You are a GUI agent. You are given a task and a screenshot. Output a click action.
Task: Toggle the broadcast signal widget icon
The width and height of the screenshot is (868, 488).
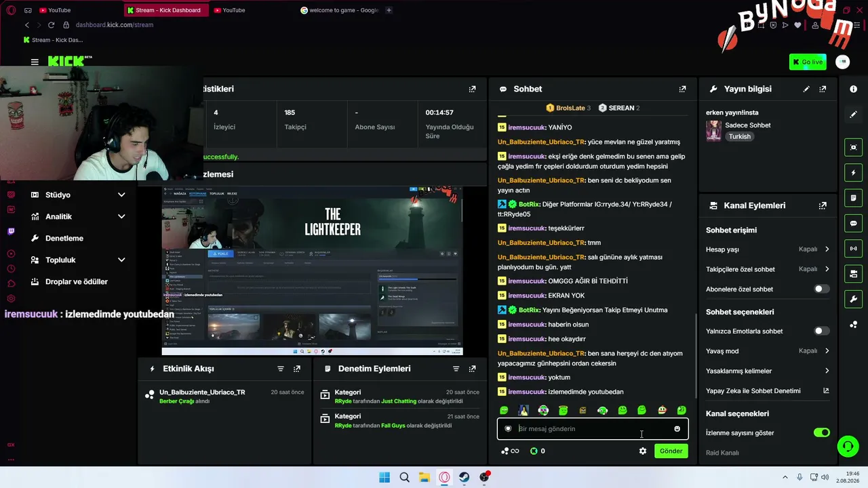[853, 249]
